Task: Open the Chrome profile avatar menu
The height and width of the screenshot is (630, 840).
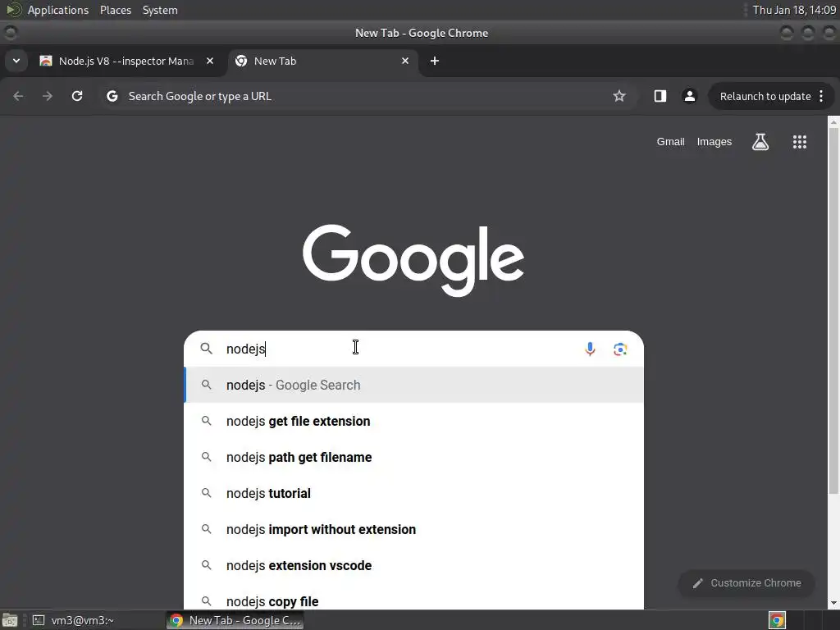Action: click(x=689, y=96)
